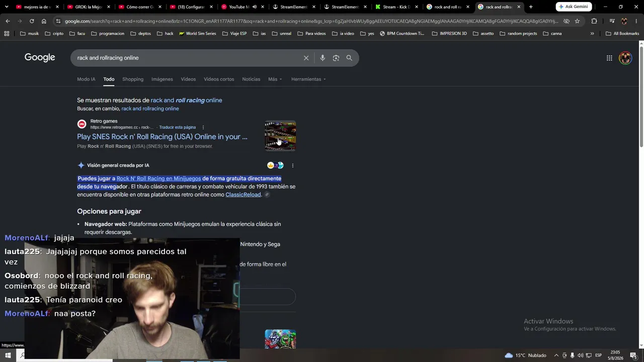Open the AI overview source icons

coord(275,165)
